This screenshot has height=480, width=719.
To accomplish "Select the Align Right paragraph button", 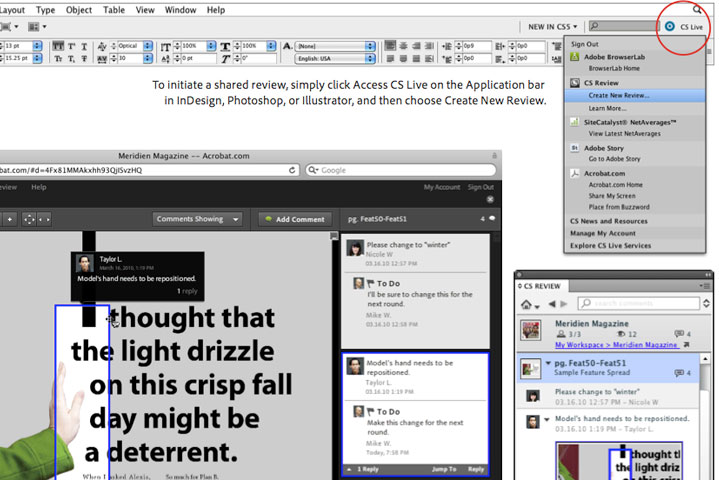I will coord(416,45).
